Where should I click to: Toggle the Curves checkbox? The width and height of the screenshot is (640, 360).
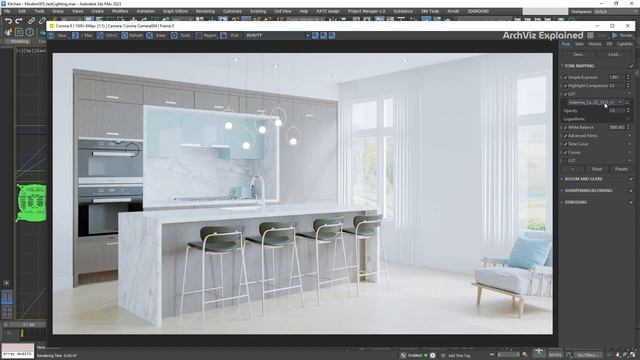pyautogui.click(x=565, y=152)
